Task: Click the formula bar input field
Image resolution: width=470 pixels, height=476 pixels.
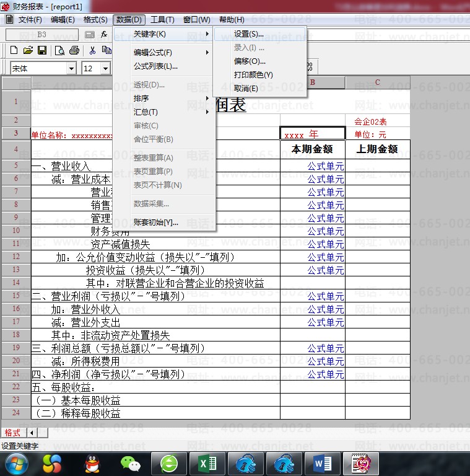Action: click(x=388, y=35)
